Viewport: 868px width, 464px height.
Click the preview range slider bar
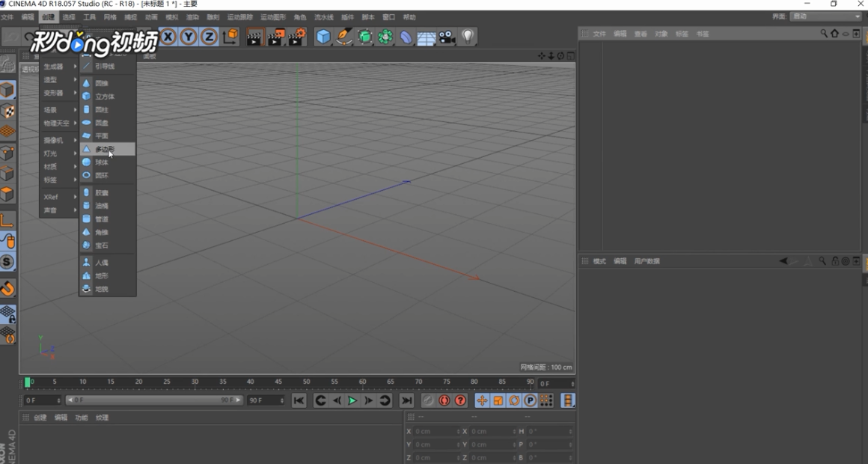pos(154,400)
